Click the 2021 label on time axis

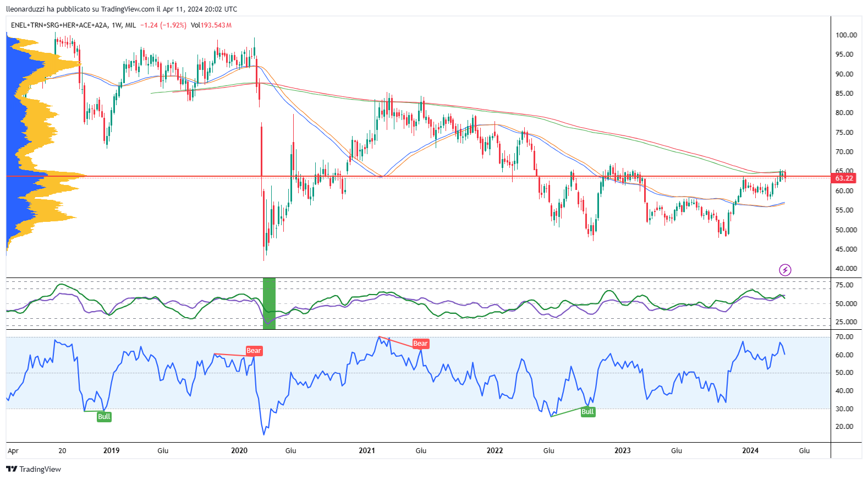[x=367, y=450]
